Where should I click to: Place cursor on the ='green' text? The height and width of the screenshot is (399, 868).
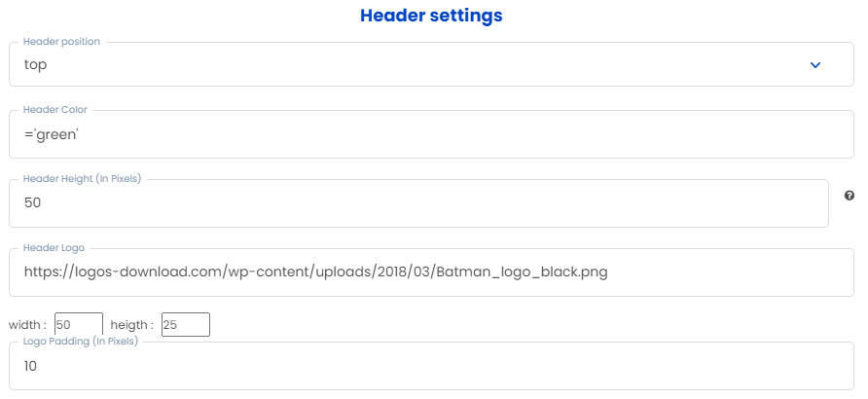[x=52, y=134]
